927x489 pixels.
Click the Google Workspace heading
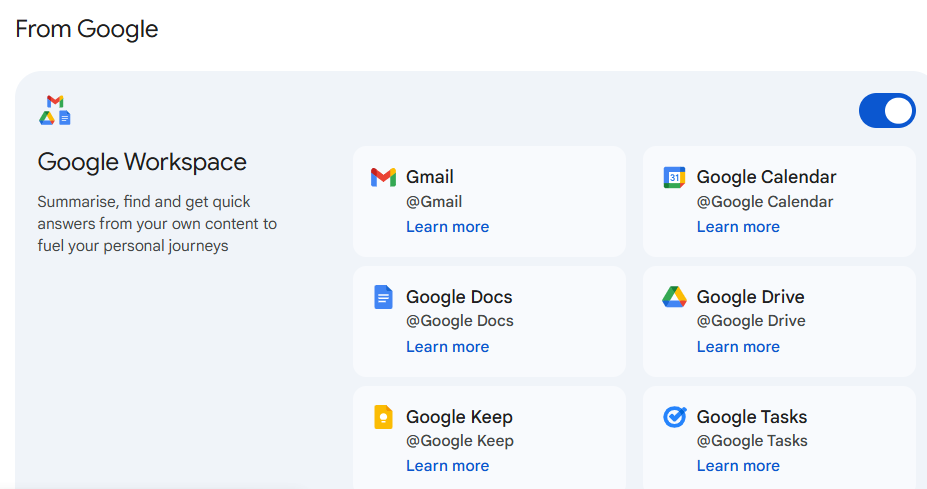(142, 162)
